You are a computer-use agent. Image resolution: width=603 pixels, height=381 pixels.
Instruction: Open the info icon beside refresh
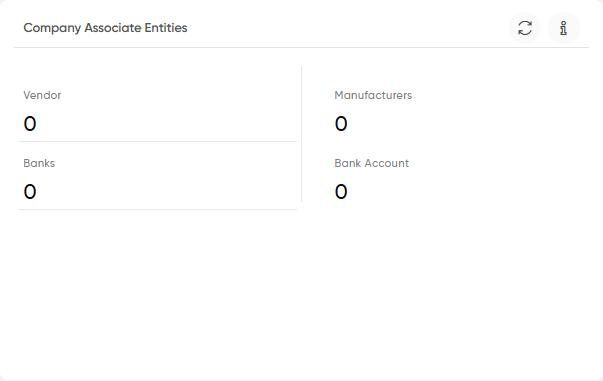coord(563,28)
